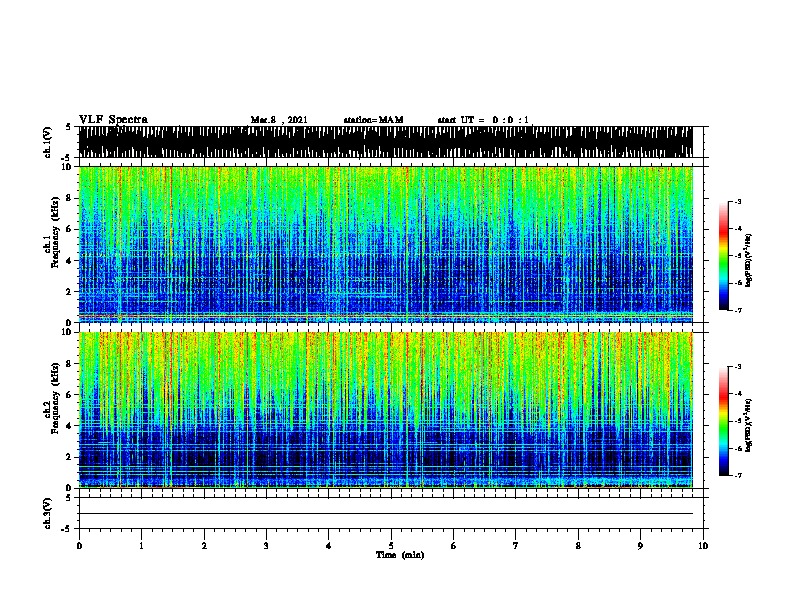792x612 pixels.
Task: Click the "2" kHz tick of ch.2 spectrogram
Action: point(70,457)
